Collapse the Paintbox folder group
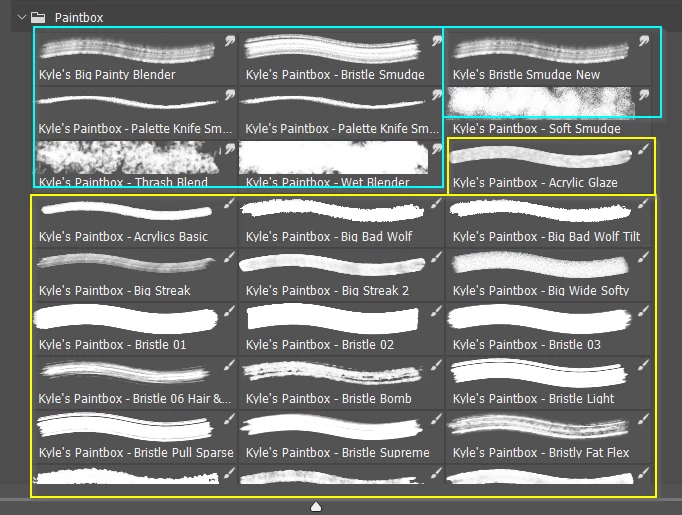 coord(22,17)
